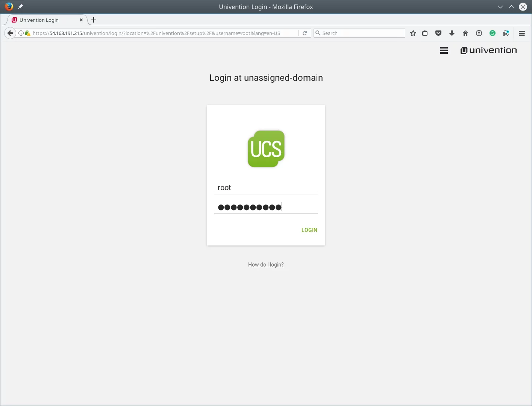Go to Firefox home page icon

click(x=465, y=33)
